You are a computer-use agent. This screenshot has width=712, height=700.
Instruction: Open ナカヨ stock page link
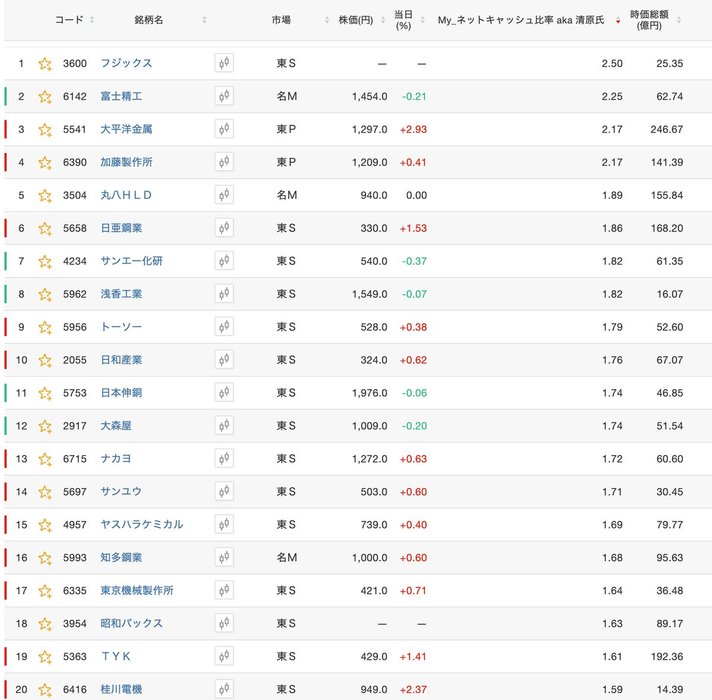tap(116, 458)
